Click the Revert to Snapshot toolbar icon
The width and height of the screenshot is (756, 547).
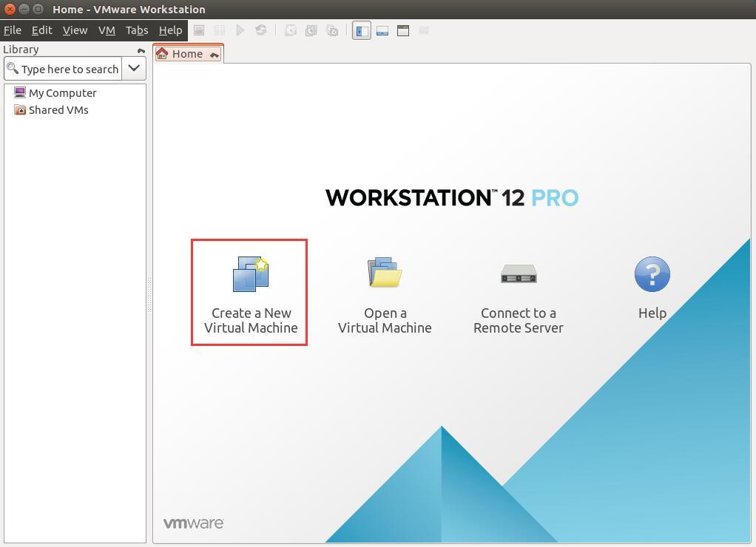tap(311, 31)
